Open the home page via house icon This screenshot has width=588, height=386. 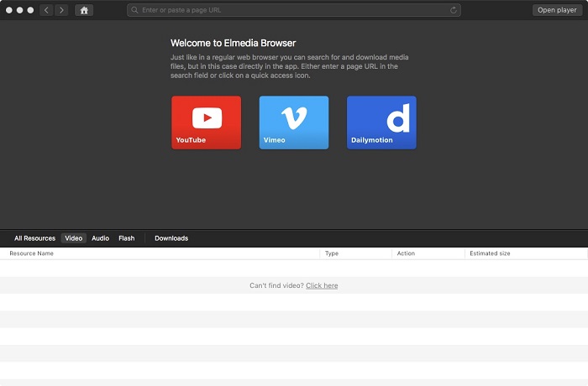[84, 10]
